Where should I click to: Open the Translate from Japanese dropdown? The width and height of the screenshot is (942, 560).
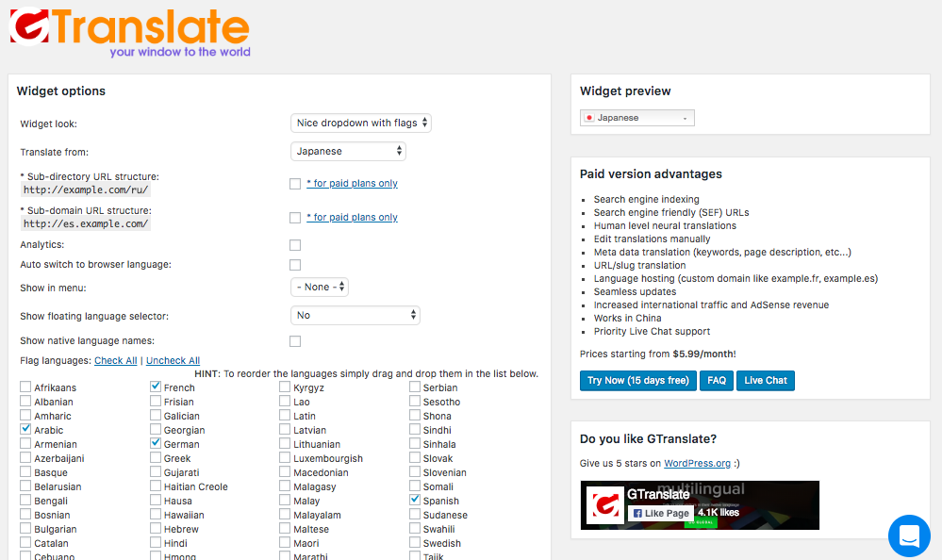[x=349, y=151]
